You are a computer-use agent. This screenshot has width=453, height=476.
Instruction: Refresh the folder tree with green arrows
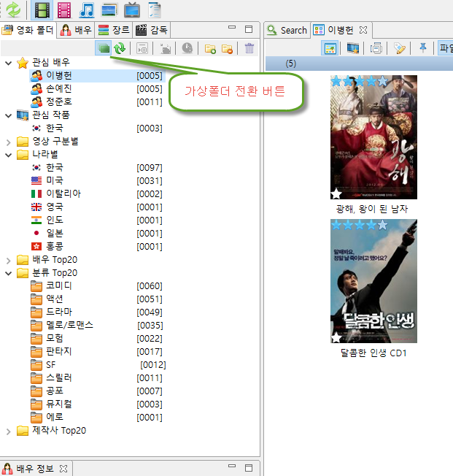coord(120,48)
